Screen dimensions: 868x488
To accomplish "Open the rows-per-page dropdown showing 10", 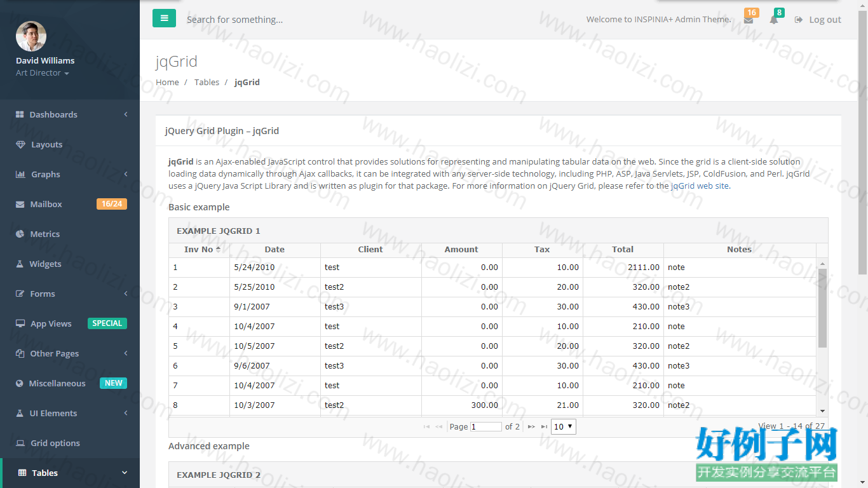I will click(563, 426).
